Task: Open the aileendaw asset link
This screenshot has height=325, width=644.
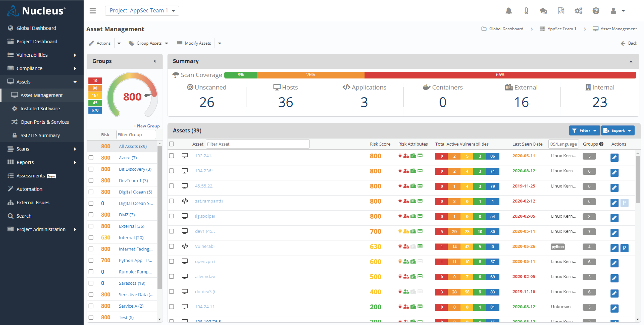Action: click(205, 276)
